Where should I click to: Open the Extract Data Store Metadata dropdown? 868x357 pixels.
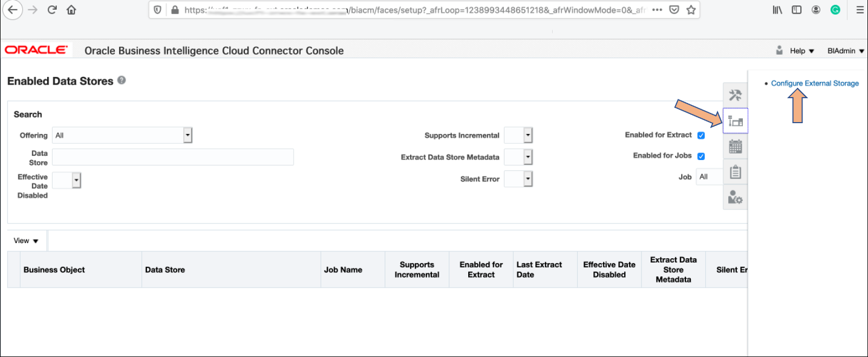point(528,157)
